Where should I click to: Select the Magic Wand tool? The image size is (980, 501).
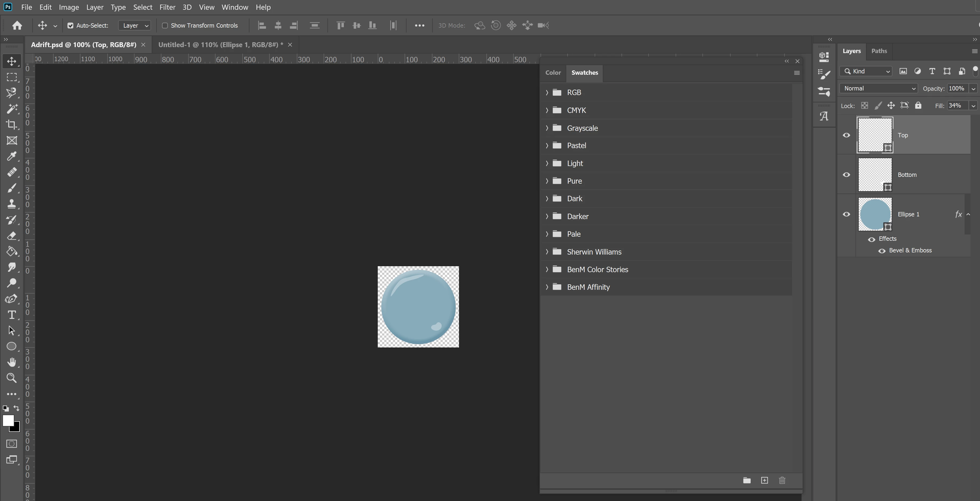[x=11, y=109]
